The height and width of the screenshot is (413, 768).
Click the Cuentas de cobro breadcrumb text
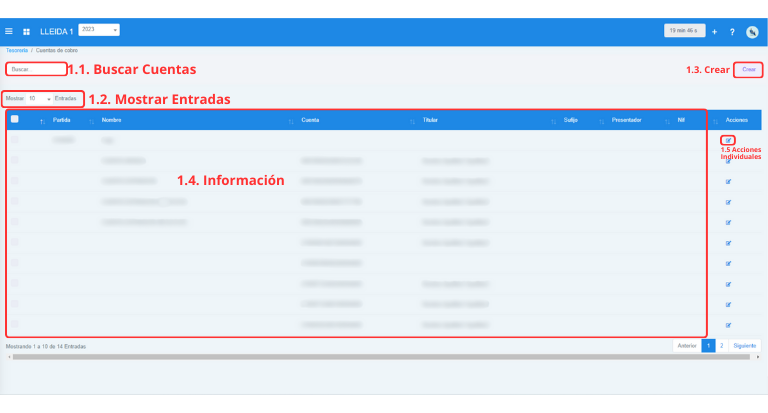(x=57, y=50)
